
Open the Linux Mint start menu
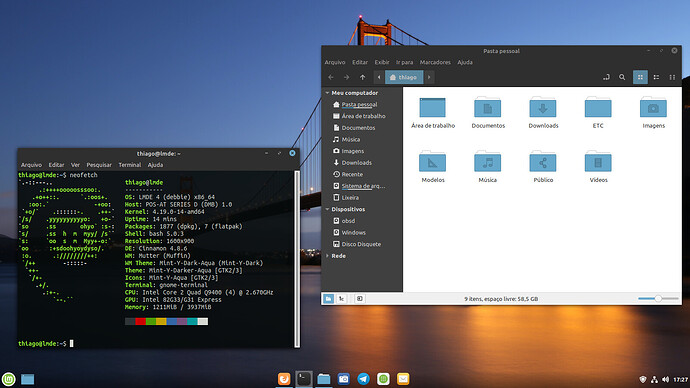tap(8, 379)
